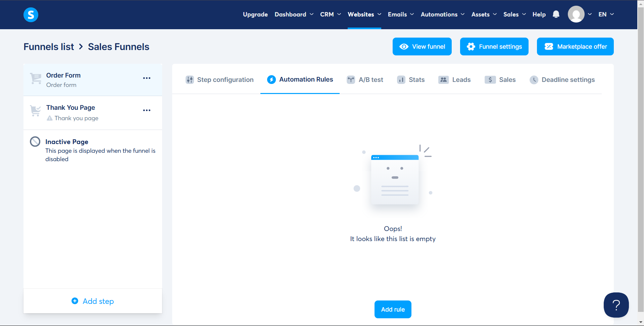Open Order Form step options menu
Screen dimensions: 644x326
147,78
